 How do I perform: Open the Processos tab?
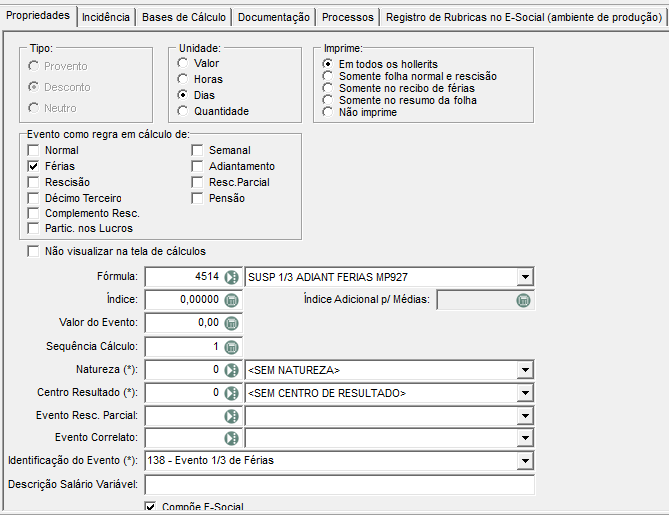pos(348,17)
